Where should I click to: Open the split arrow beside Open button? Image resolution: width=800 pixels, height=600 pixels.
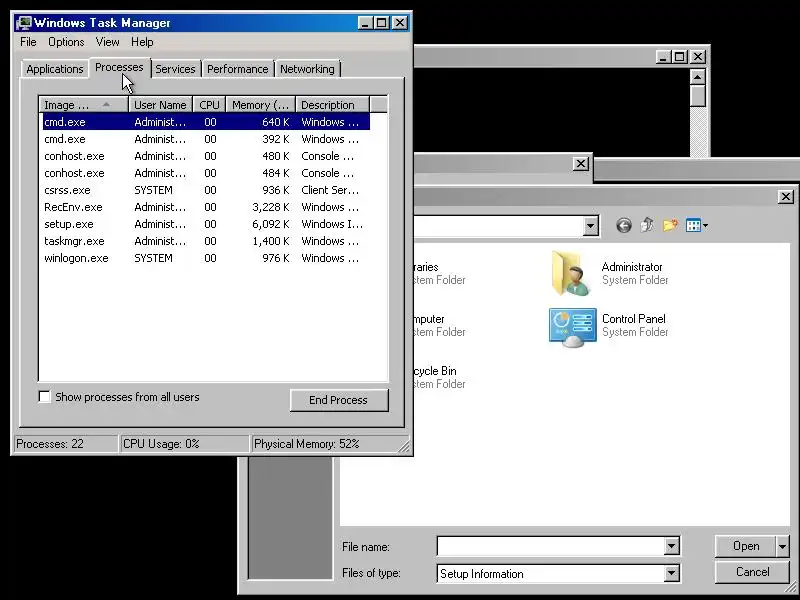point(782,546)
